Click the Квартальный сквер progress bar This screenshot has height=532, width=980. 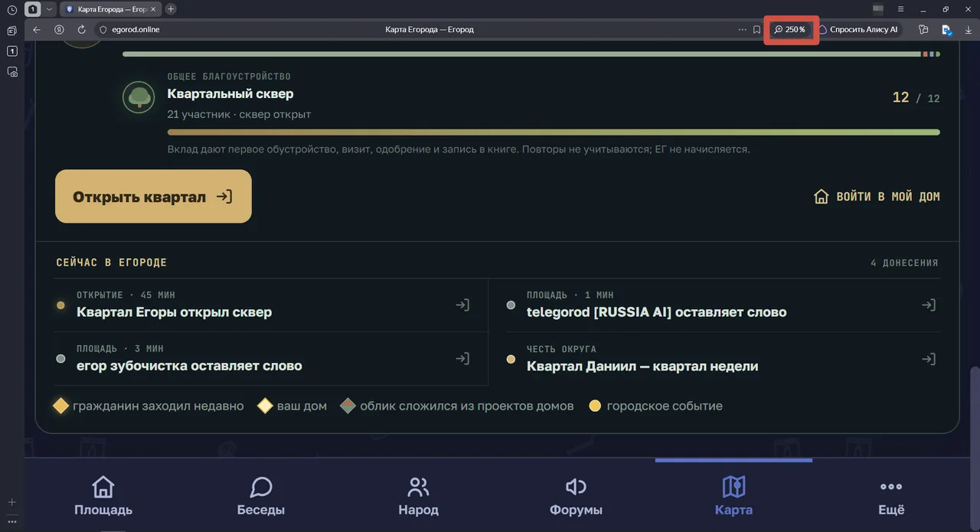pos(554,132)
